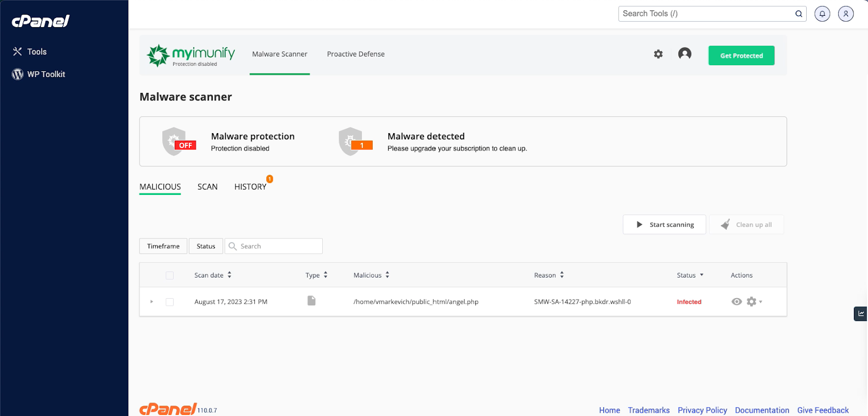Select the MALICIOUS tab
The image size is (868, 416).
tap(160, 187)
